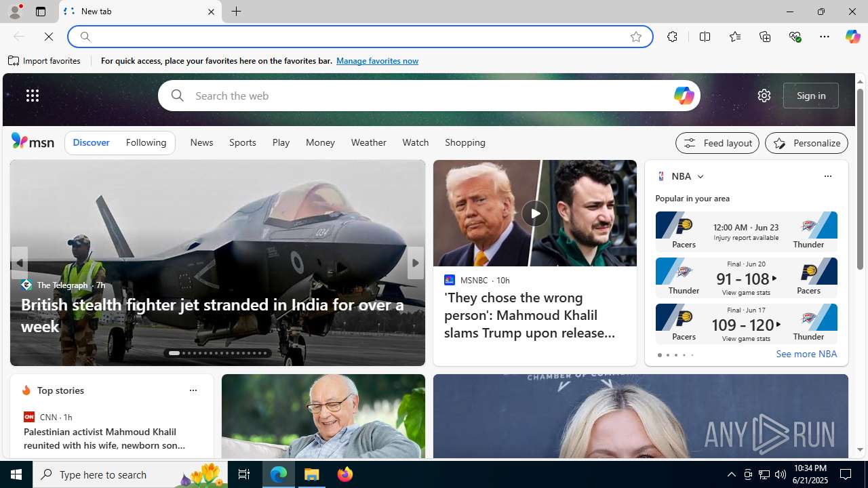Open File Explorer from taskbar

coord(312,474)
